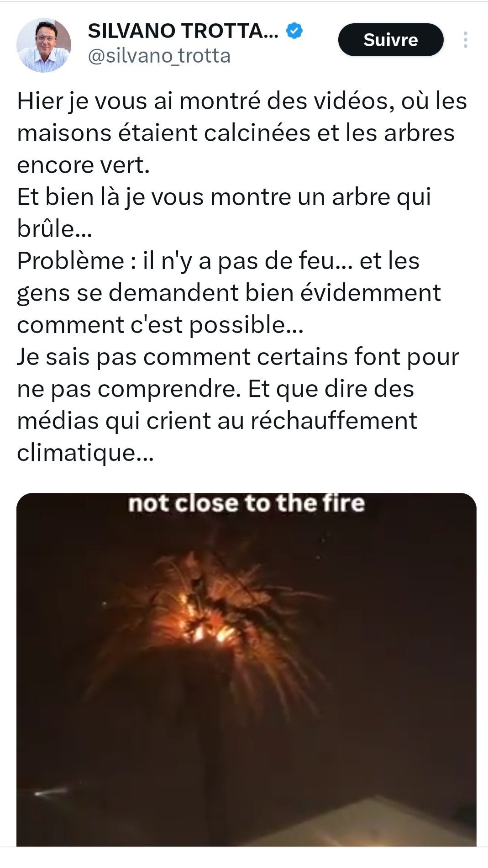Click the SILVANO TROTTA display name
The height and width of the screenshot is (868, 488).
[x=183, y=31]
